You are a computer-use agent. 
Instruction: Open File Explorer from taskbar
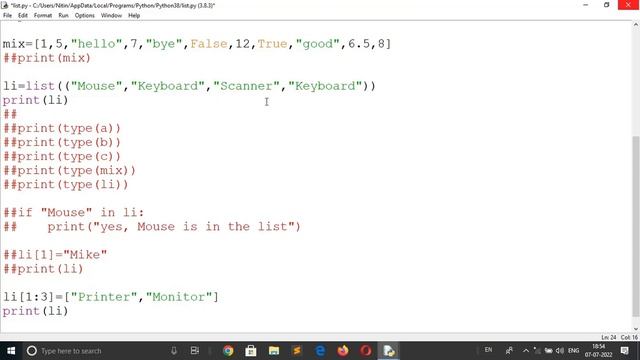pos(273,351)
